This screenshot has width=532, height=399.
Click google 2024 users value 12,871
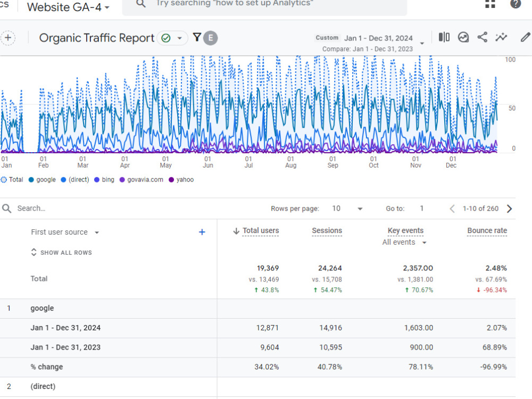click(268, 328)
